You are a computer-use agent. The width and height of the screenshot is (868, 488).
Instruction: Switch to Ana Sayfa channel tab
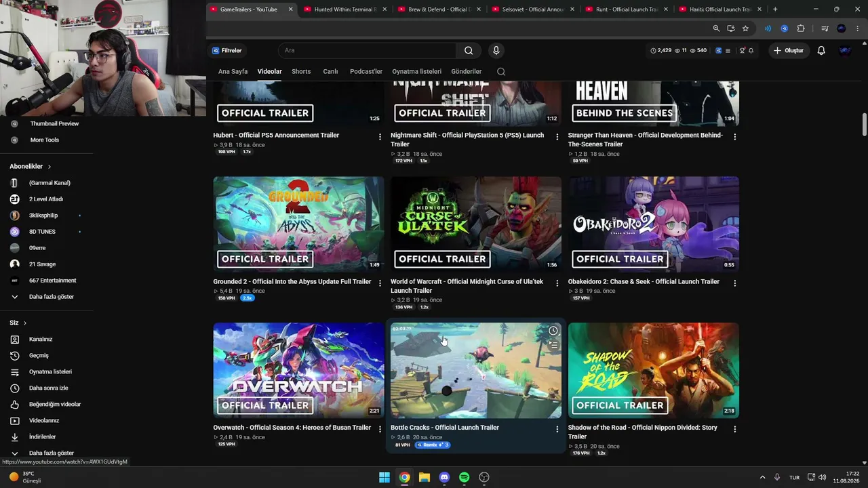click(233, 71)
